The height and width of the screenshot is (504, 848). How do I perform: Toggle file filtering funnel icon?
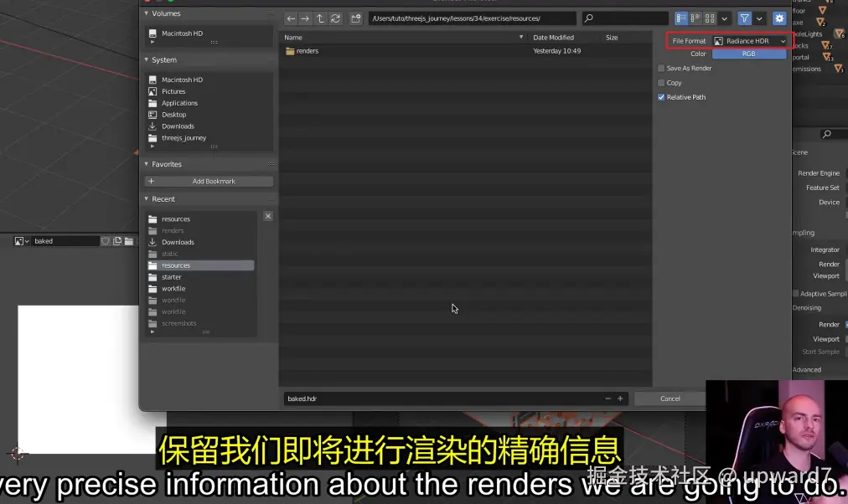point(745,18)
